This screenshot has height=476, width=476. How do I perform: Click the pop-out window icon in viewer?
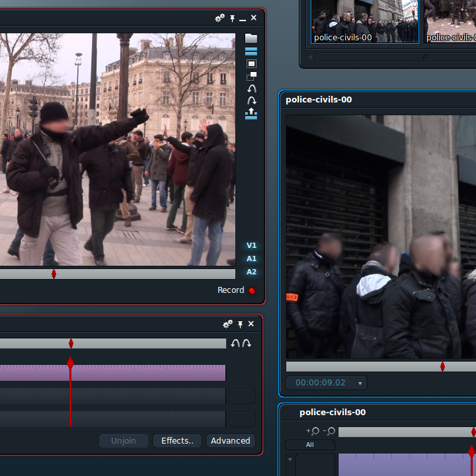[x=251, y=76]
